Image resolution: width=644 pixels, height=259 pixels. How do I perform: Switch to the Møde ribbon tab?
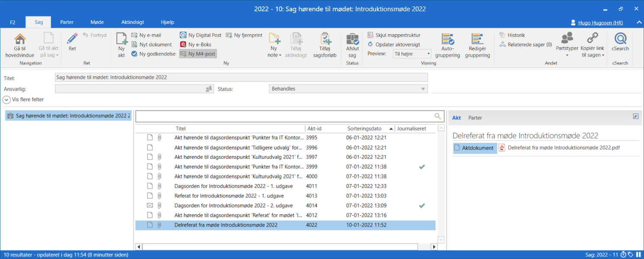97,22
